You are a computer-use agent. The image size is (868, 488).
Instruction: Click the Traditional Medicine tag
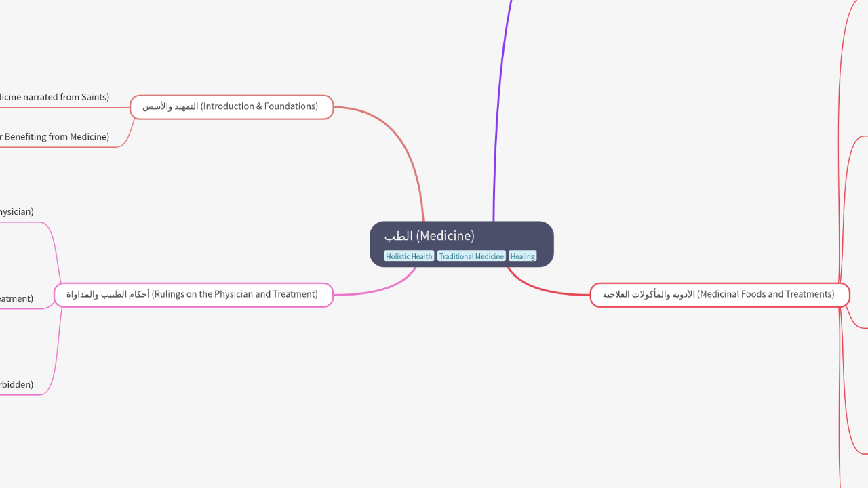pyautogui.click(x=471, y=256)
